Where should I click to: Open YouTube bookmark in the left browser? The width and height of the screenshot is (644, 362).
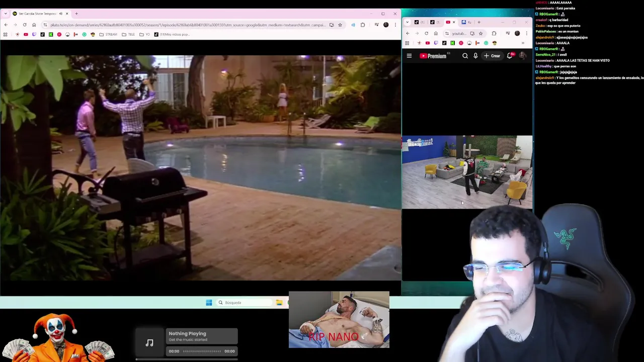pos(26,35)
